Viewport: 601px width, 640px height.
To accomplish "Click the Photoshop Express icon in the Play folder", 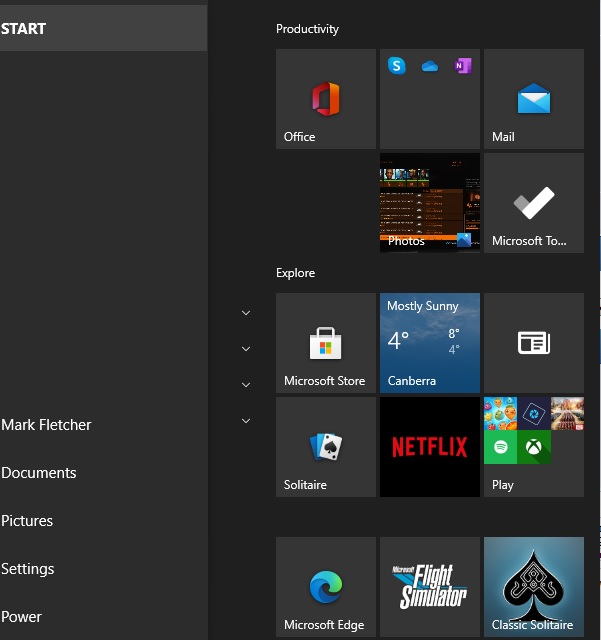I will 534,413.
